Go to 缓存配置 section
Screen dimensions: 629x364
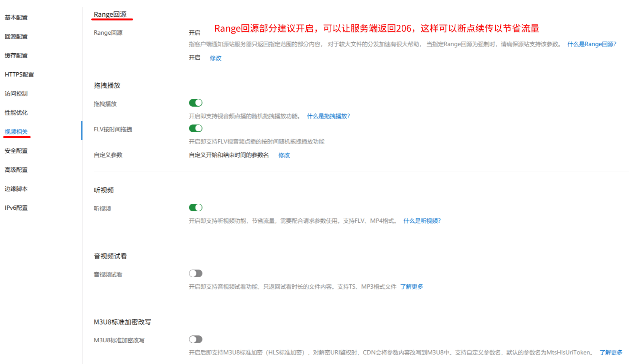coord(16,56)
